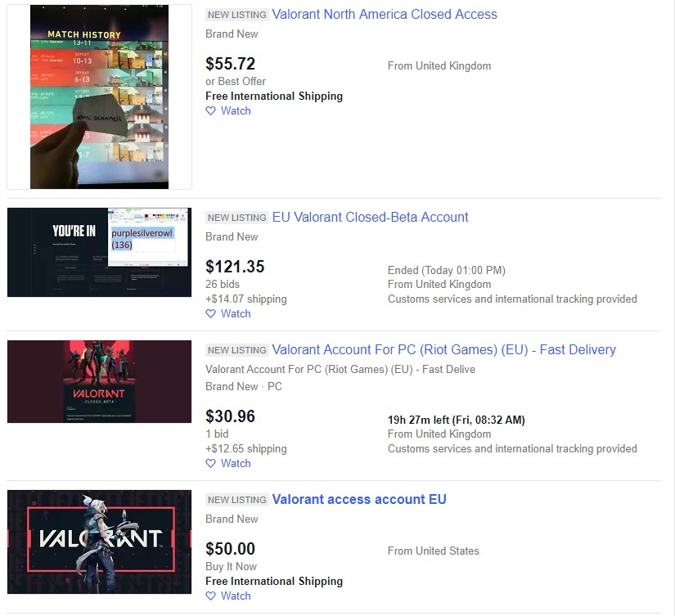Open the YOU'RE IN thumbnail image
The width and height of the screenshot is (675, 616).
click(x=100, y=252)
